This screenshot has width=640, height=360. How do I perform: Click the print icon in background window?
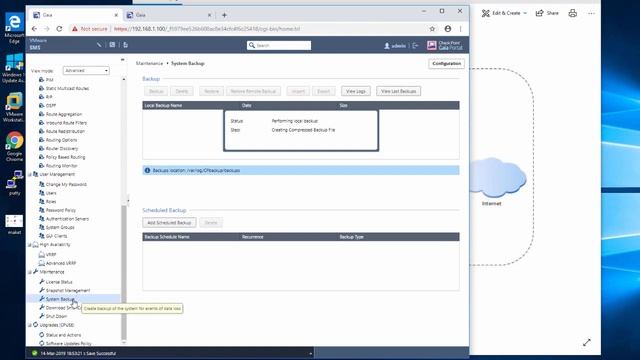coord(573,13)
